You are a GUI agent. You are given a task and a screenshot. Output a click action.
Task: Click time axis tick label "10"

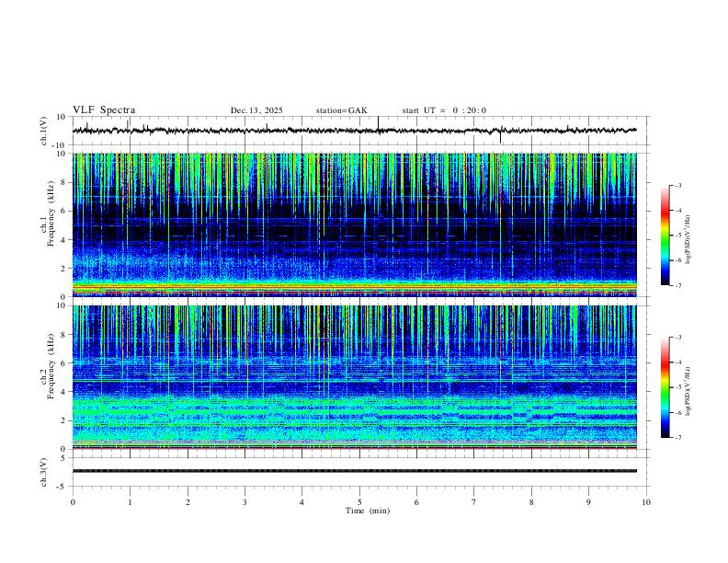(x=646, y=502)
